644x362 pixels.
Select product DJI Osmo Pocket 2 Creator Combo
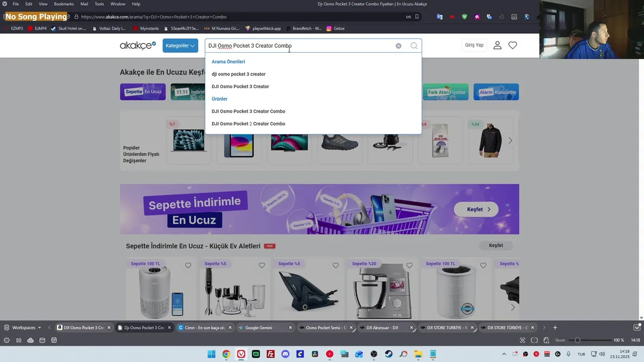(x=248, y=124)
